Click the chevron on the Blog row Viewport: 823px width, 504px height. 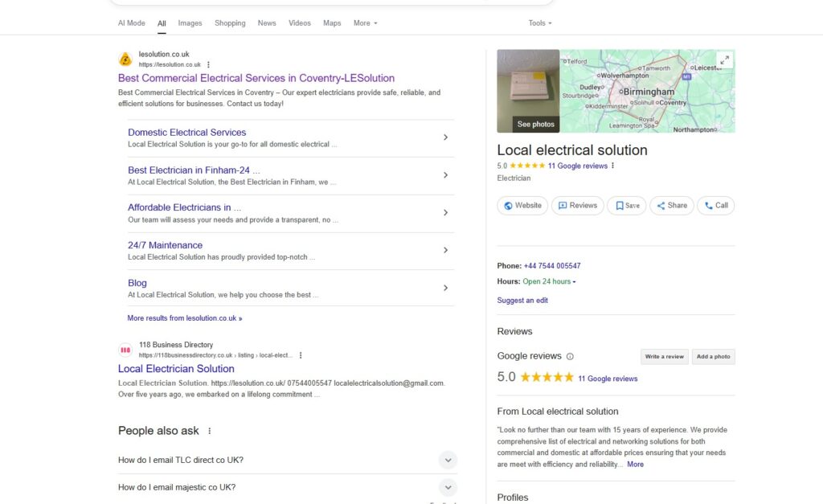coord(445,289)
